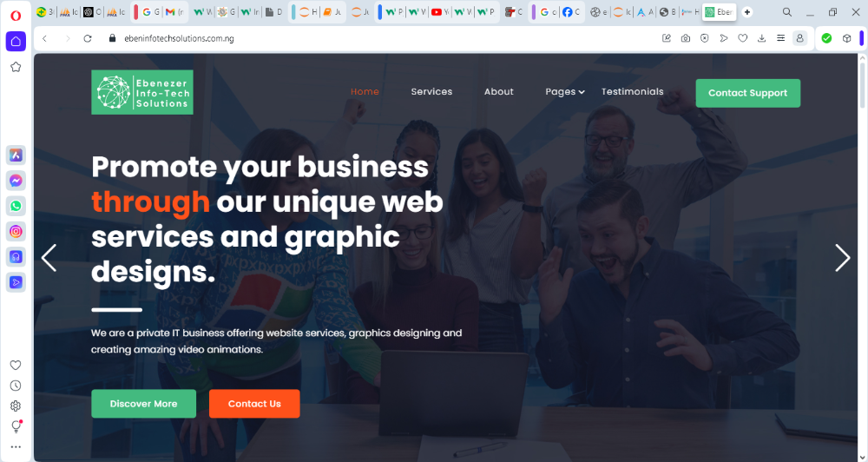This screenshot has height=462, width=868.
Task: Open sidebar settings gear
Action: click(x=16, y=406)
